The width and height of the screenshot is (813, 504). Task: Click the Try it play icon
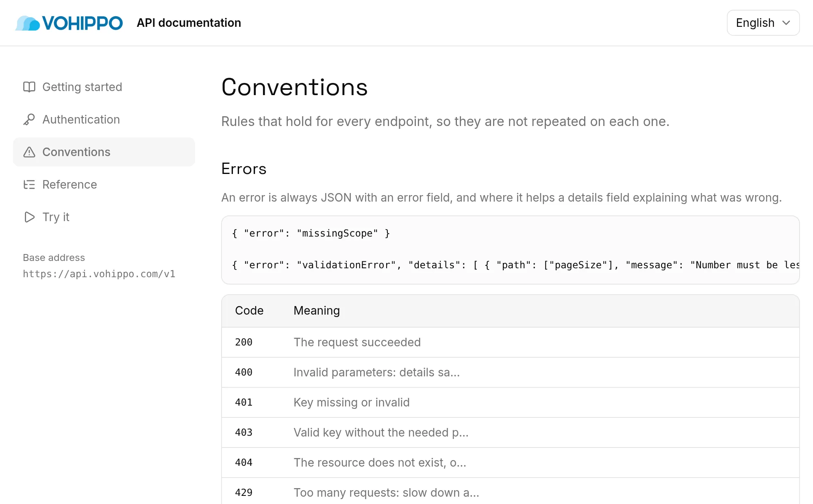pyautogui.click(x=29, y=217)
